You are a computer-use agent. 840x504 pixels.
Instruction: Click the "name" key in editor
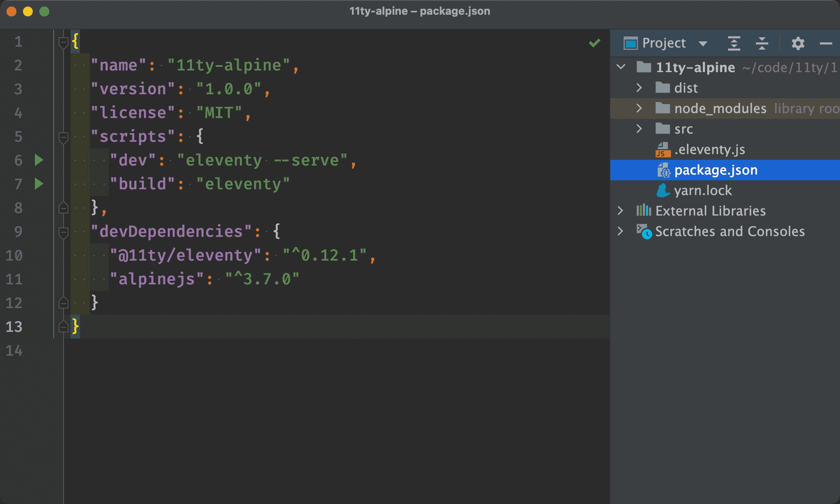coord(119,65)
